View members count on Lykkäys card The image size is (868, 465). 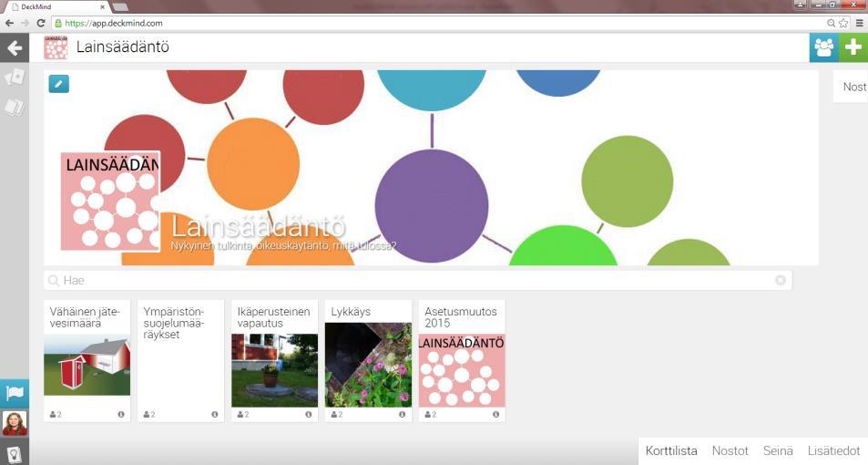337,414
